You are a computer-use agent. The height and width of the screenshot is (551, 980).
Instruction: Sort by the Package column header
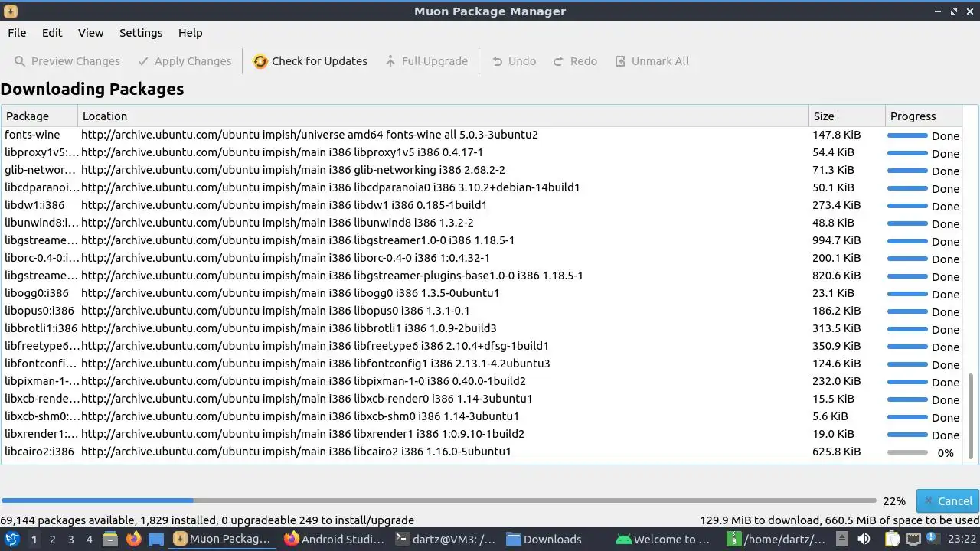point(39,116)
